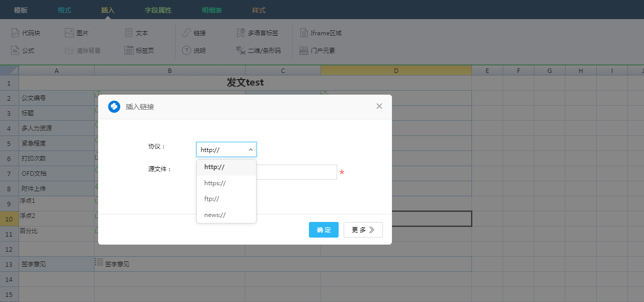644x302 pixels.
Task: Choose https:// from the protocol list
Action: pos(215,183)
